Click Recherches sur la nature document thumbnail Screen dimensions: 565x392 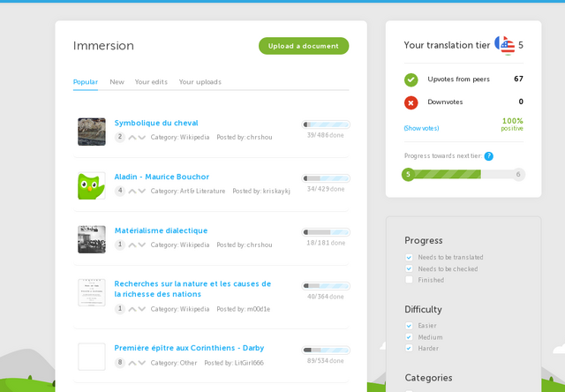(x=92, y=292)
